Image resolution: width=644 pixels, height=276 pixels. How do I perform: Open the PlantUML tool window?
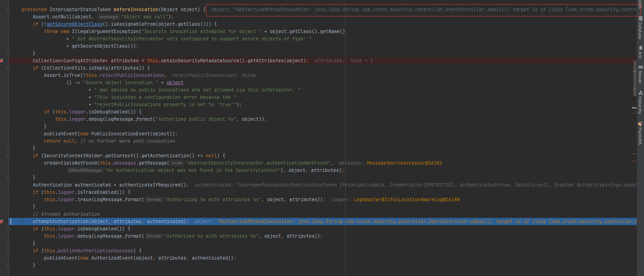[x=640, y=133]
